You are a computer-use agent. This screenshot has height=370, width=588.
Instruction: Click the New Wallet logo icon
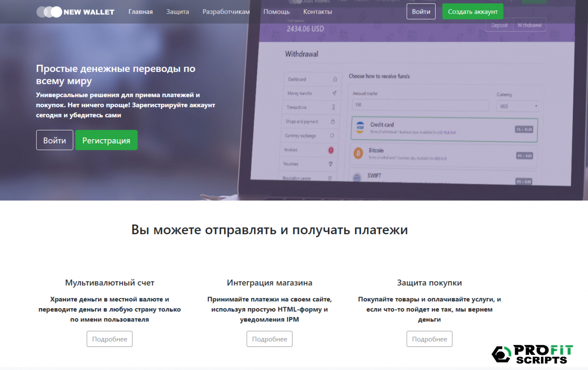pyautogui.click(x=49, y=12)
